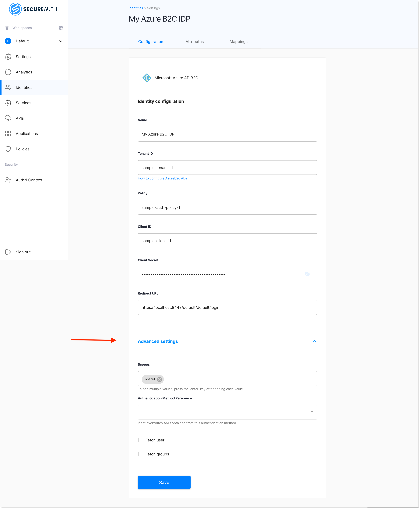Click the Tenant ID input field
Image resolution: width=420 pixels, height=509 pixels.
227,168
